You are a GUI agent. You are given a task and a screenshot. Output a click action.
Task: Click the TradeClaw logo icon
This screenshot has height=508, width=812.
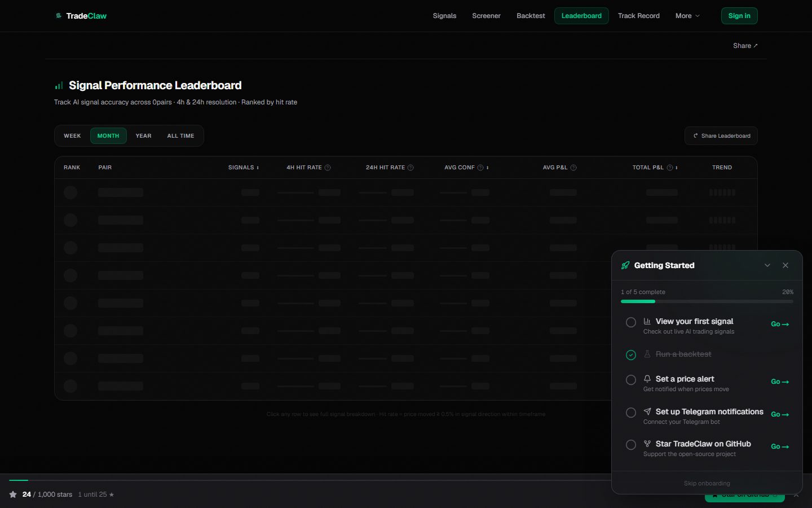[59, 16]
